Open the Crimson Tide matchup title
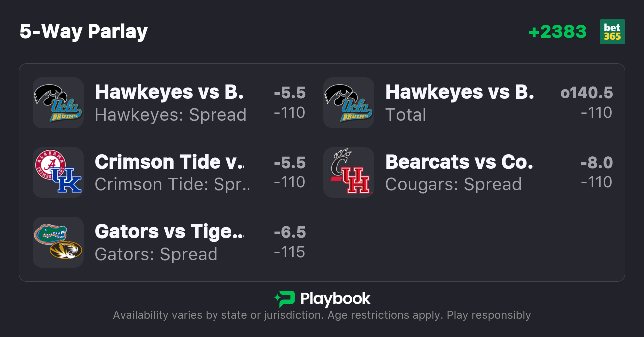This screenshot has height=337, width=644. [169, 162]
